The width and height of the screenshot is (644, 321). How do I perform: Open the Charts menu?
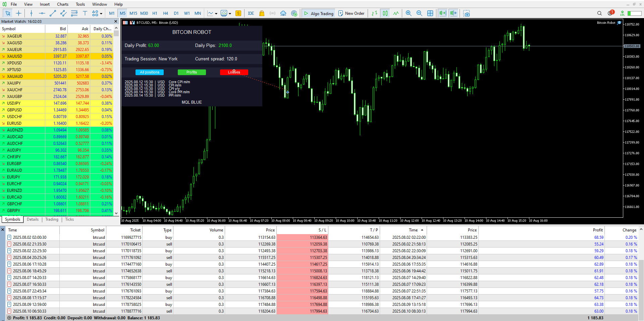[62, 4]
